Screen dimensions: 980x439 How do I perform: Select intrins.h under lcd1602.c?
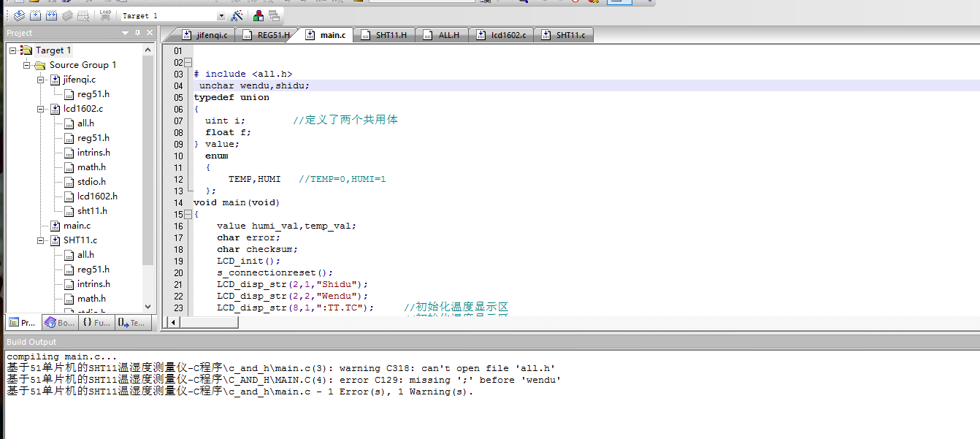tap(93, 153)
